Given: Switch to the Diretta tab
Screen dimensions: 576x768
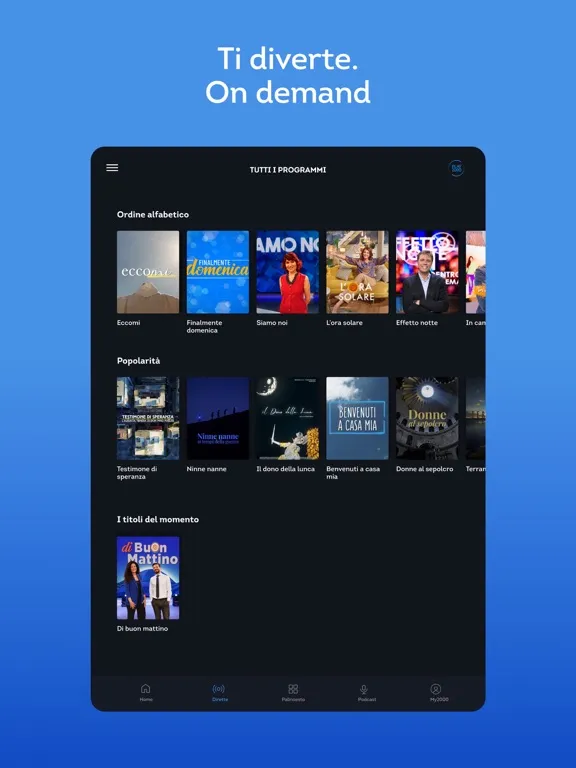Looking at the screenshot, I should click(220, 693).
